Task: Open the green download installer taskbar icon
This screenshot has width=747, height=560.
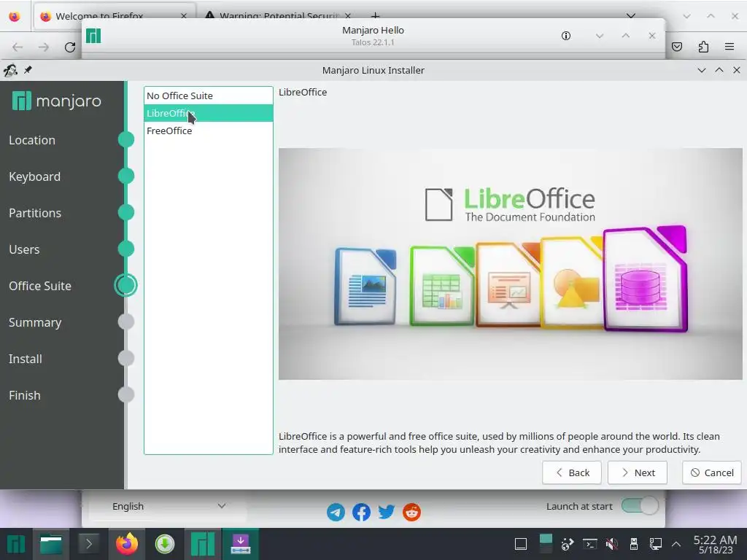Action: coord(165,544)
